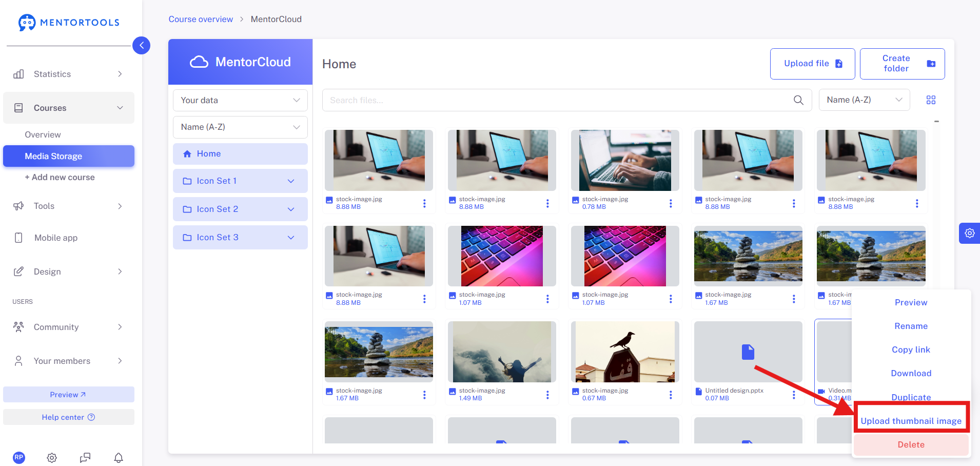980x466 pixels.
Task: Expand Icon Set 2 folder chevron
Action: pyautogui.click(x=291, y=209)
